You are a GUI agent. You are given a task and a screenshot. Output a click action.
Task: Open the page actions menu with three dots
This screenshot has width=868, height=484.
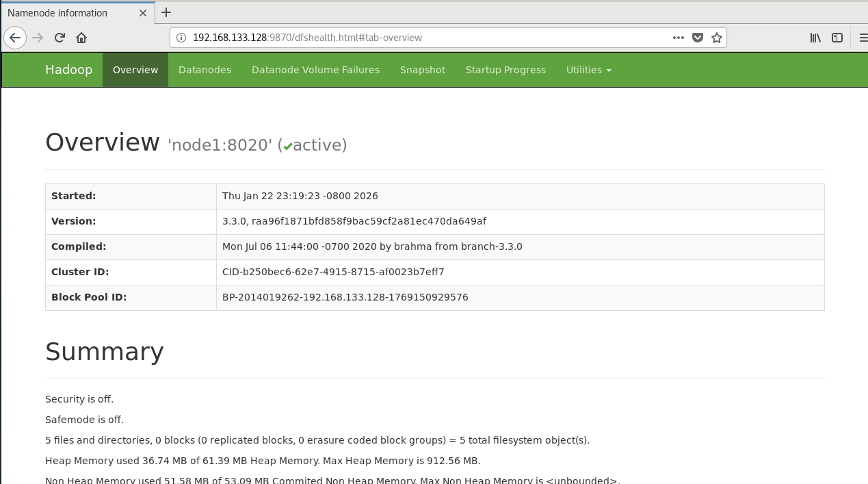click(x=678, y=38)
